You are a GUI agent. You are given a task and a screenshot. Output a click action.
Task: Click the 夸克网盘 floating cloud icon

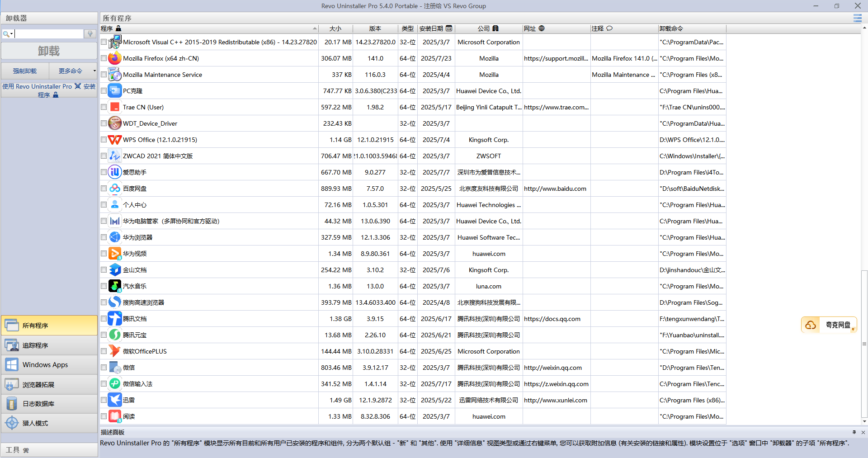pos(811,325)
